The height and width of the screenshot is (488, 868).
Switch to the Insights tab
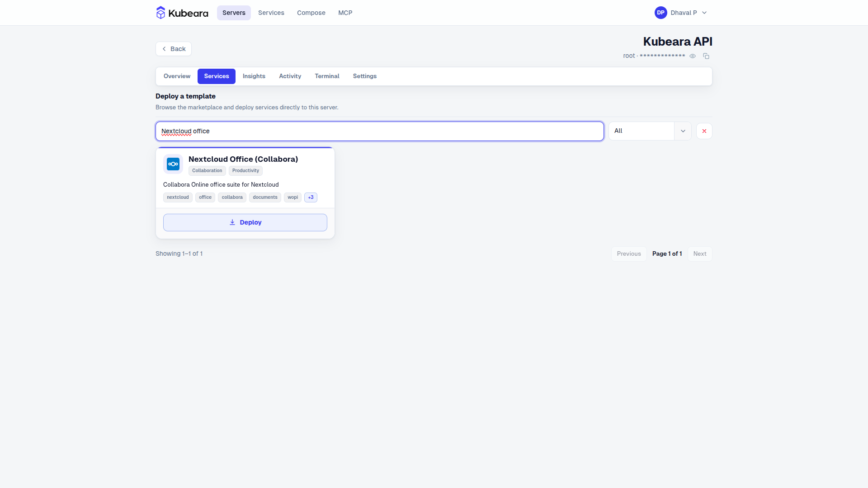[x=254, y=76]
